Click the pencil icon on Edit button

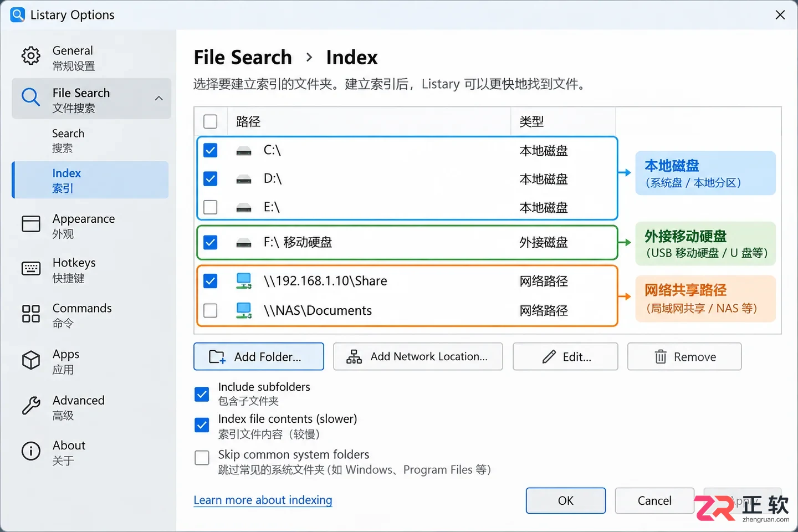(x=549, y=357)
